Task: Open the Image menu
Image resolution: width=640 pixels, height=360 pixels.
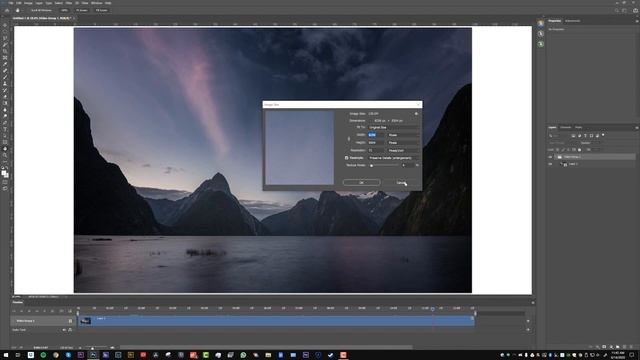Action: [x=28, y=3]
